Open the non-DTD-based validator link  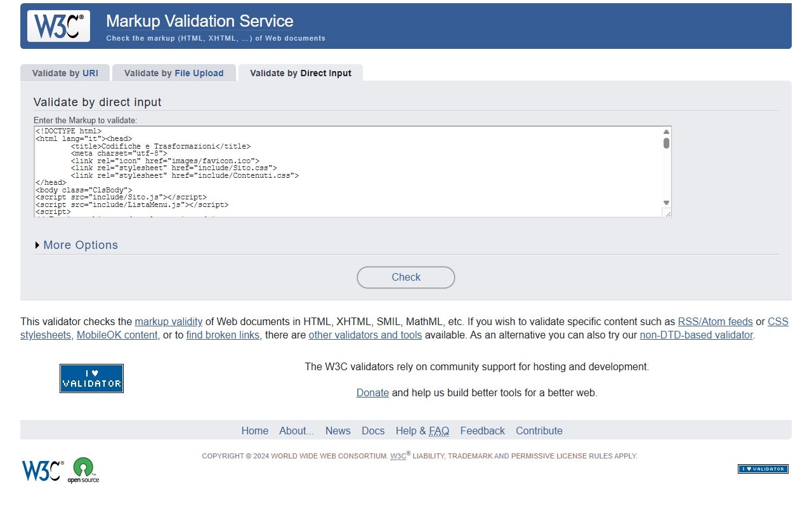(696, 335)
